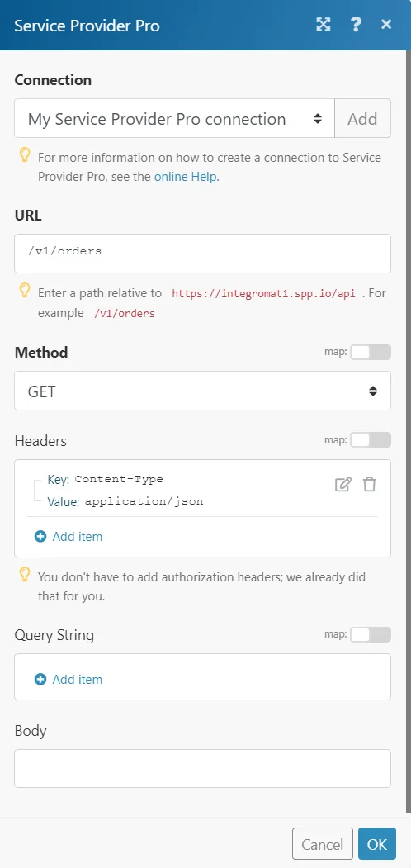411x868 pixels.
Task: Toggle the map switch for Method
Action: [370, 352]
